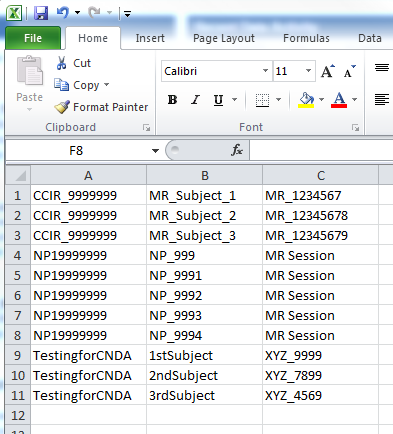Click the Name Box showing F8
Image resolution: width=393 pixels, height=434 pixels.
(x=77, y=151)
